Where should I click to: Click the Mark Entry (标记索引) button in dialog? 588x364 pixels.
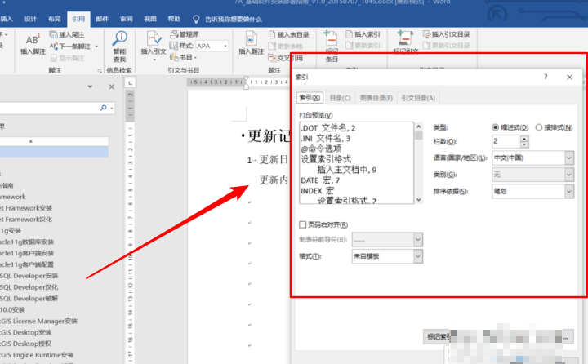[437, 336]
